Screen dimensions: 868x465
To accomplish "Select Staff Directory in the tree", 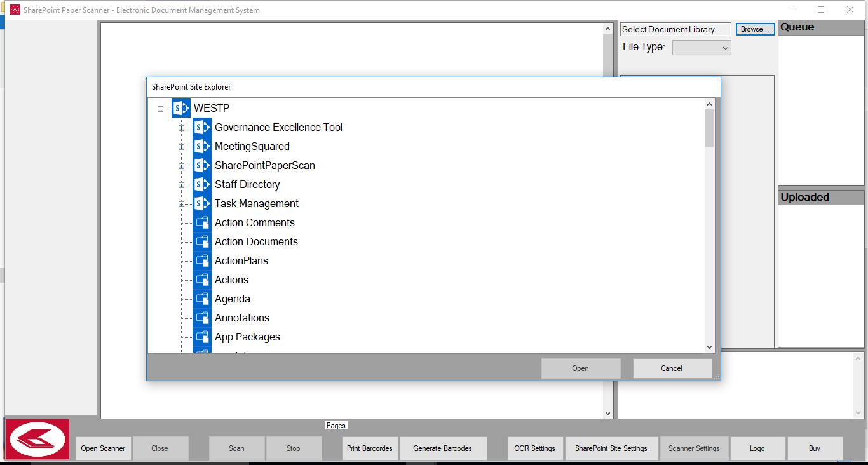I will point(247,184).
